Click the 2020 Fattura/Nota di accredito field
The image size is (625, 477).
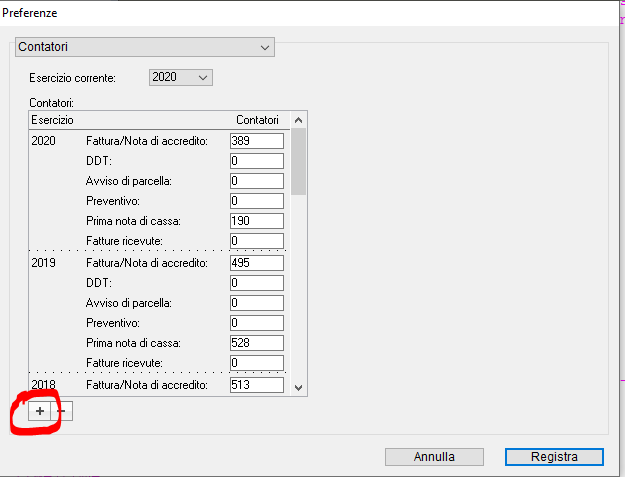(257, 141)
